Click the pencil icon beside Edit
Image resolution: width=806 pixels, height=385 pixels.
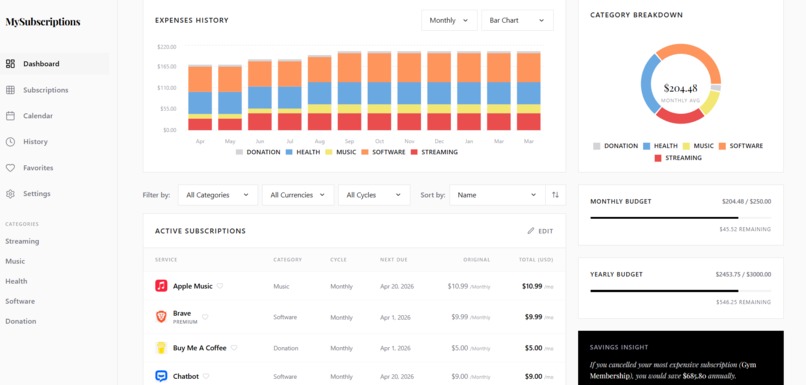tap(531, 231)
